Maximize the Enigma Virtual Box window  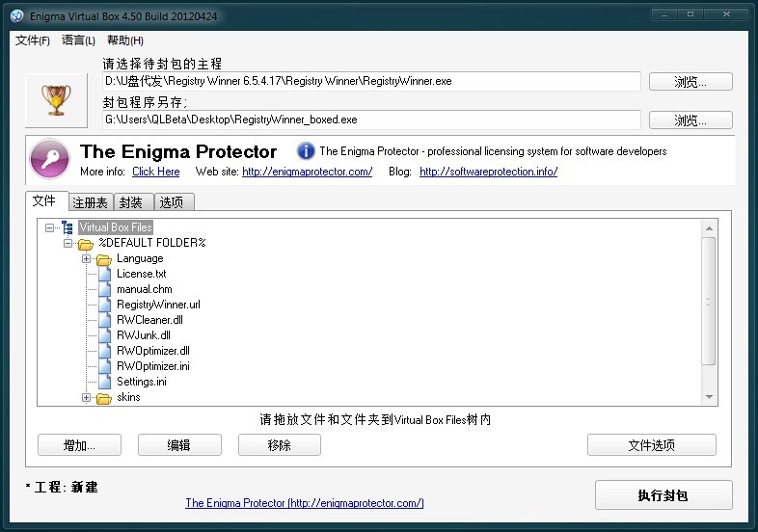coord(690,14)
